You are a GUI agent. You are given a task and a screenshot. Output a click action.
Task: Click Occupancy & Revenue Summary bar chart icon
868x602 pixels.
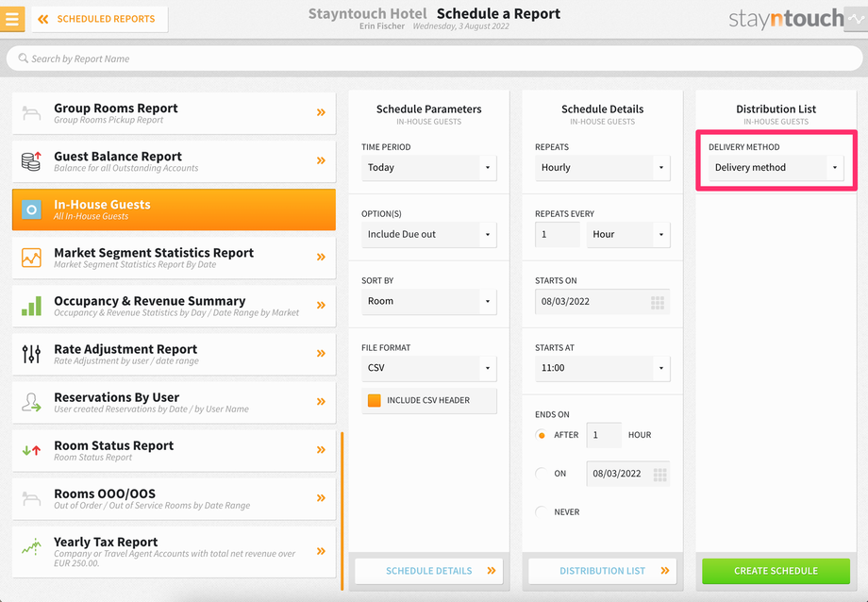pyautogui.click(x=31, y=306)
